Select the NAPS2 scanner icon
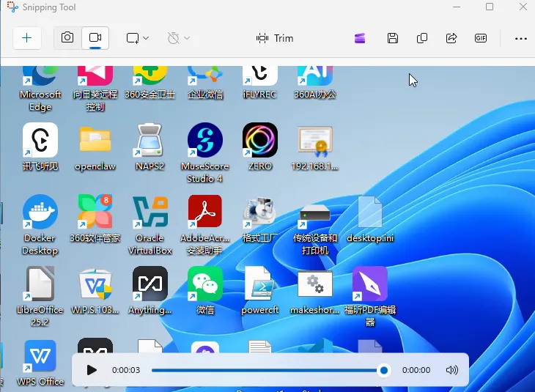535x392 pixels. pyautogui.click(x=150, y=147)
